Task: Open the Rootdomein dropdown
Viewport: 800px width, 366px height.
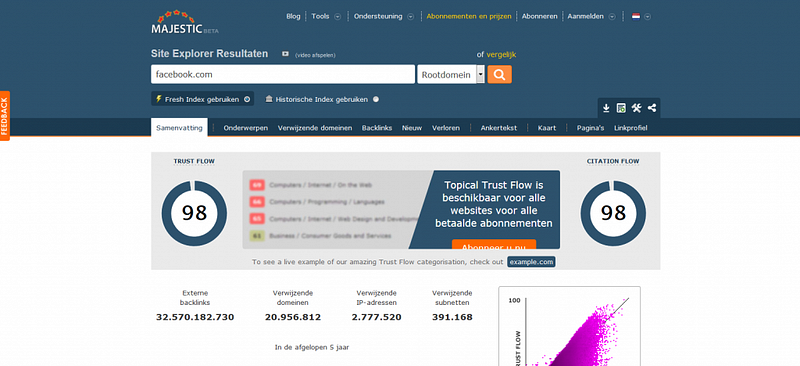Action: tap(451, 75)
